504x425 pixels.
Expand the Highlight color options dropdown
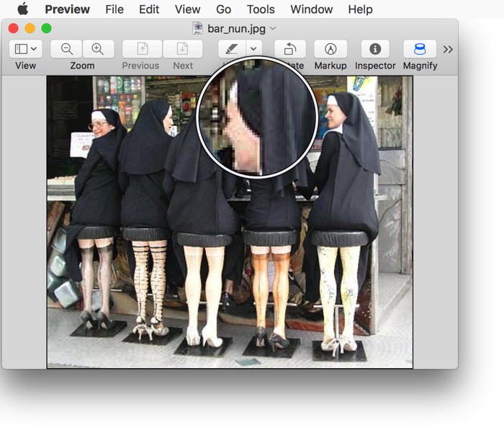(254, 49)
